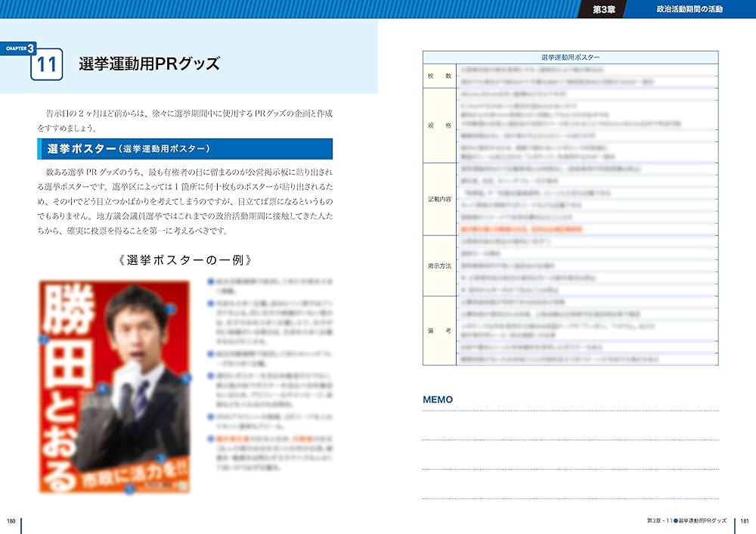Click the first blue bullet marker beside poster notes
Viewport: 756px width, 534px height.
pyautogui.click(x=209, y=282)
